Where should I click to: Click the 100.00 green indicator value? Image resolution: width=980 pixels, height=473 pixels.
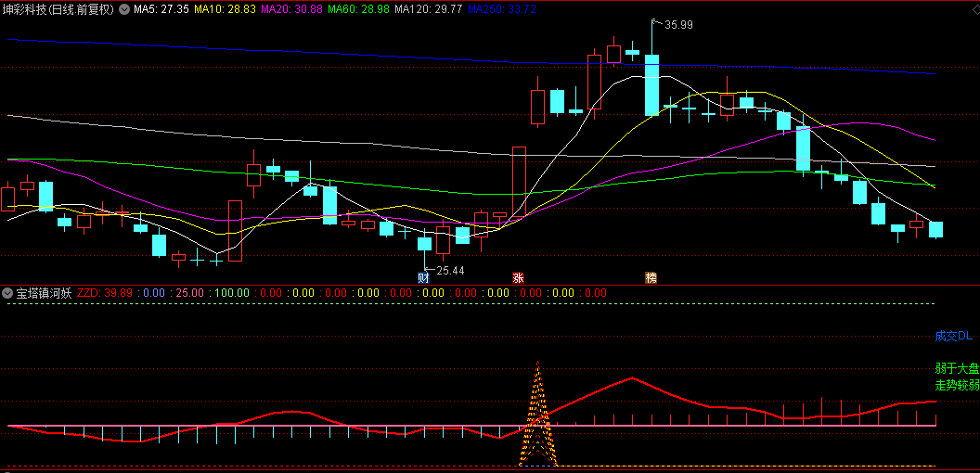(x=233, y=292)
